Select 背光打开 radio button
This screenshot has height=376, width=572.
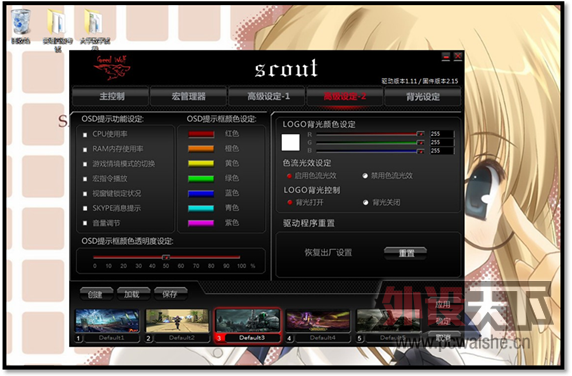pyautogui.click(x=290, y=202)
